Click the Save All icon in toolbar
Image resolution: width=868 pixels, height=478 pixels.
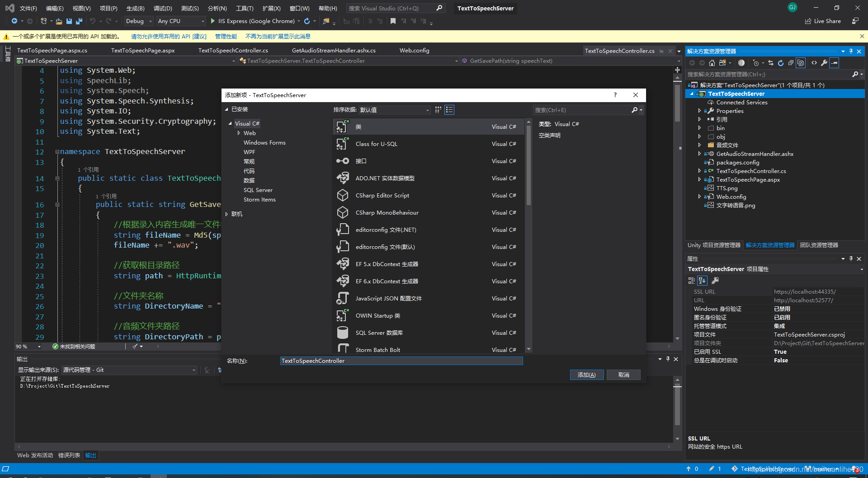pos(79,21)
